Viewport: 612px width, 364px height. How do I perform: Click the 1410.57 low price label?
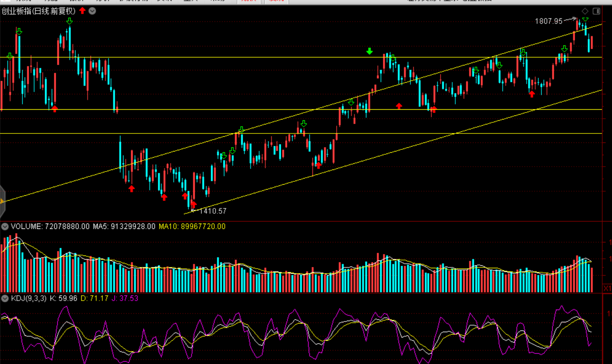tap(213, 211)
